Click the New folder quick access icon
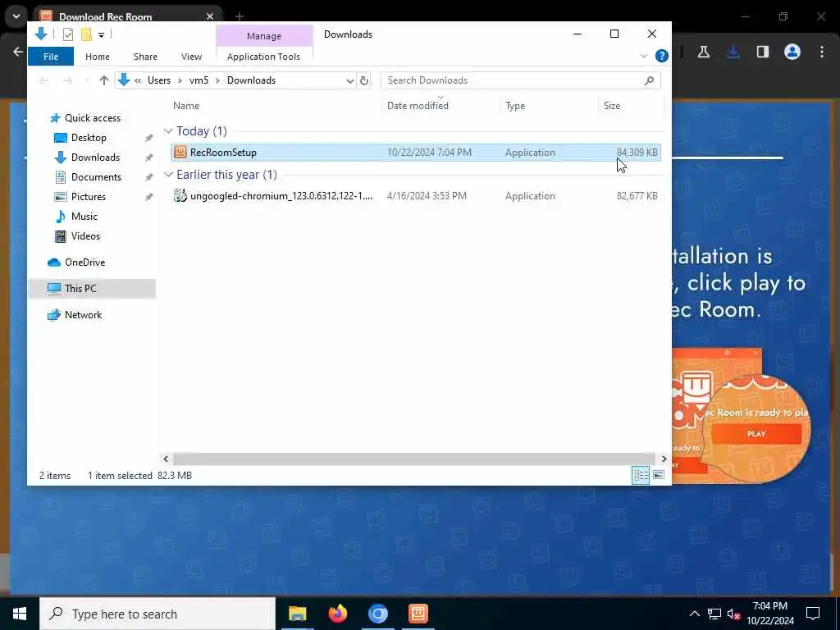This screenshot has height=630, width=840. pos(86,34)
